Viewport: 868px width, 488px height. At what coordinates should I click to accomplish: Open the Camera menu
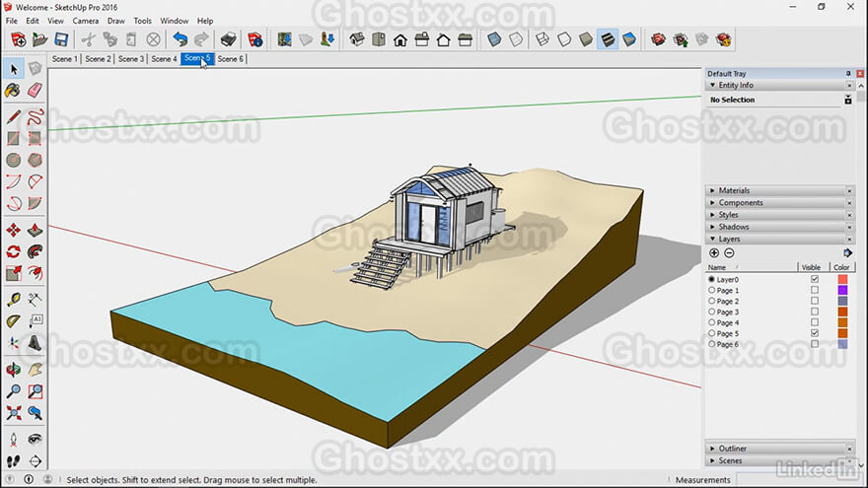coord(85,21)
